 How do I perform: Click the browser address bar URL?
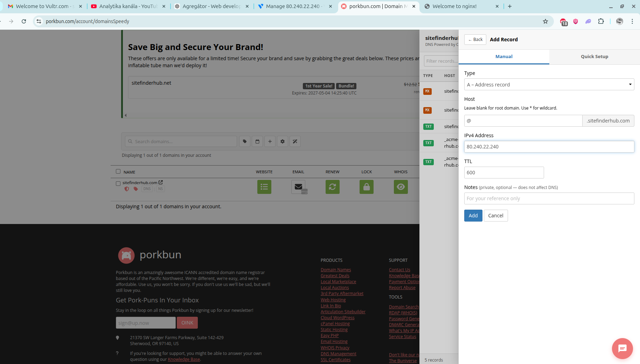pyautogui.click(x=88, y=21)
